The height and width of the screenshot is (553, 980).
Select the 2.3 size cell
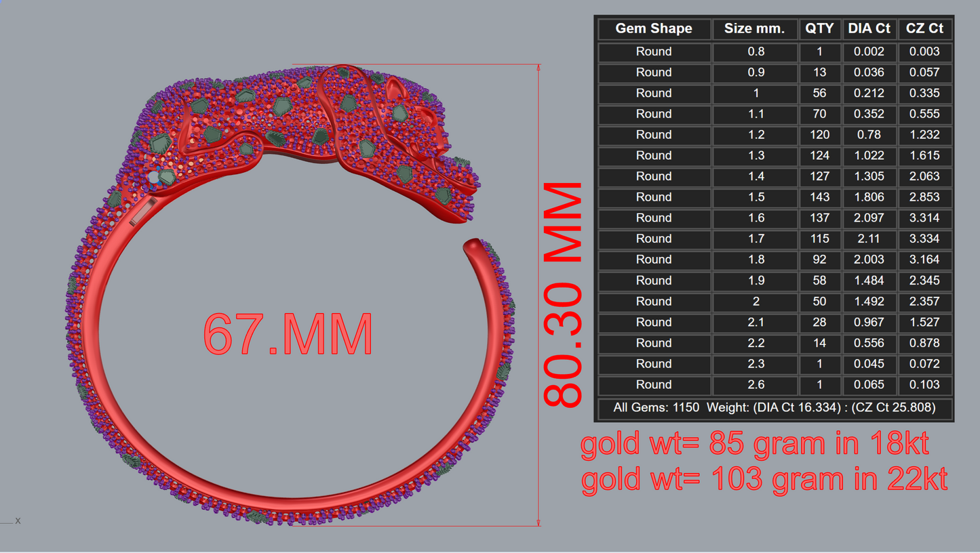(755, 364)
